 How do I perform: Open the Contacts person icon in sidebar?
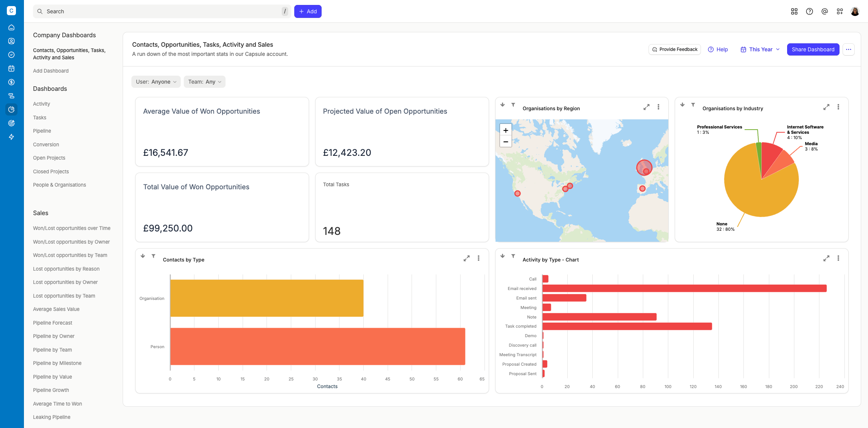pyautogui.click(x=11, y=41)
